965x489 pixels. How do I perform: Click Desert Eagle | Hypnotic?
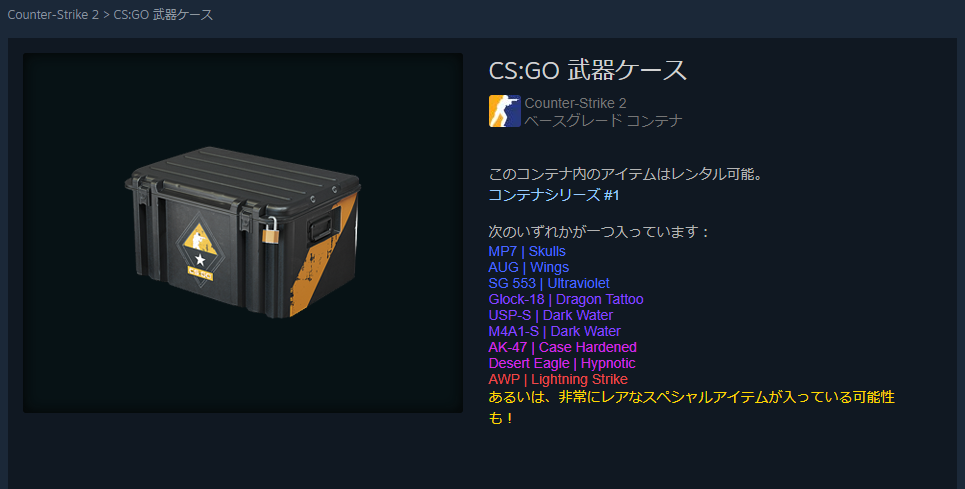562,363
